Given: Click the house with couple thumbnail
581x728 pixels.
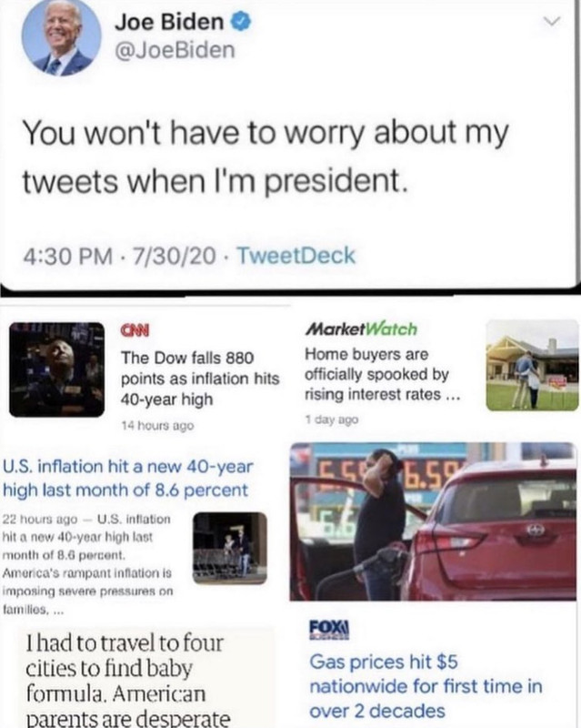Looking at the screenshot, I should pos(532,366).
